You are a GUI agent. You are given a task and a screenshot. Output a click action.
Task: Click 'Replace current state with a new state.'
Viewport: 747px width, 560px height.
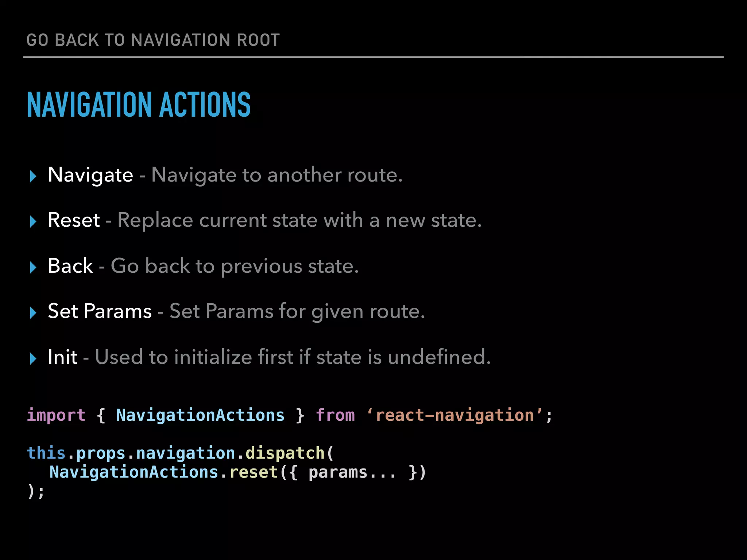coord(299,221)
